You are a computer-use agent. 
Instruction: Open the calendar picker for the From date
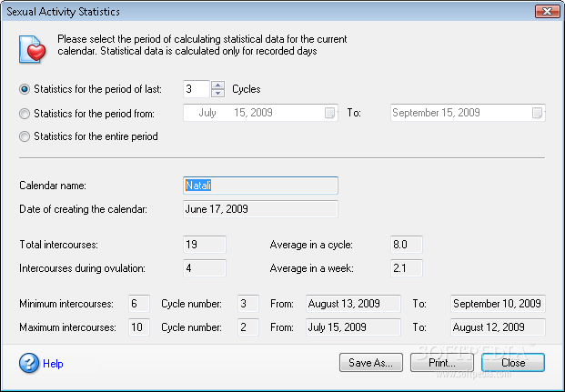click(329, 113)
